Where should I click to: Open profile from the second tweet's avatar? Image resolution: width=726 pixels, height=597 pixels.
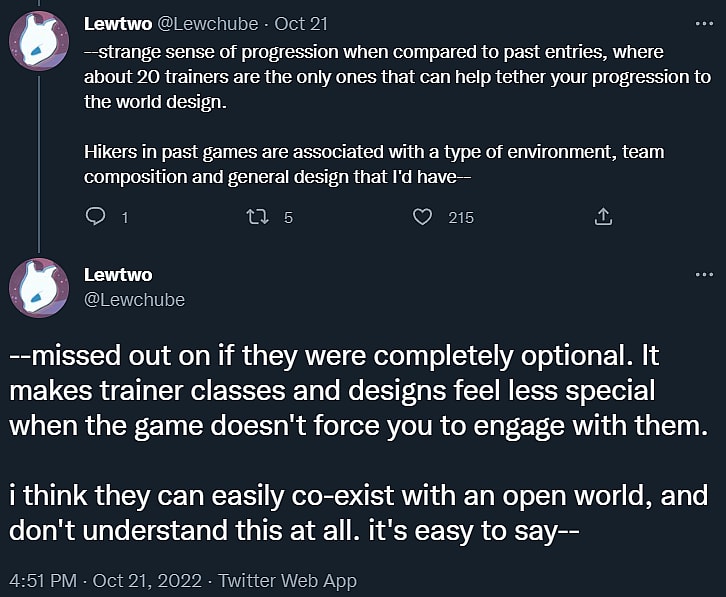39,286
